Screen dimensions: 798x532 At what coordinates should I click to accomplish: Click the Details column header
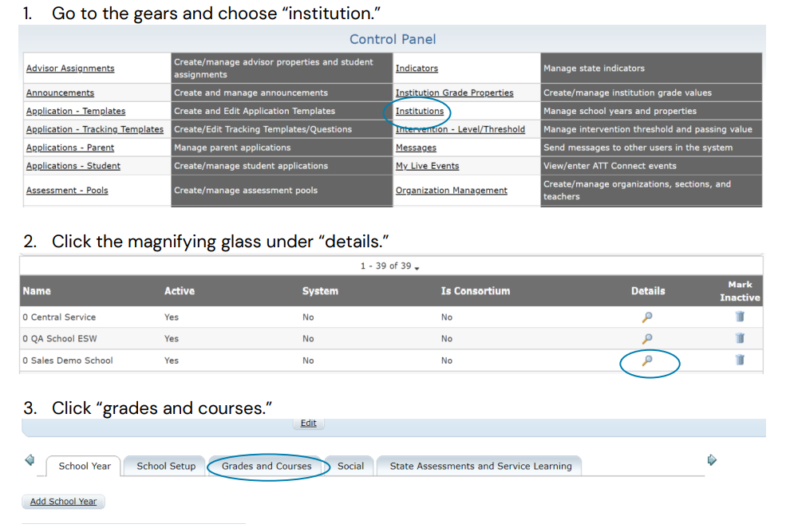point(648,291)
